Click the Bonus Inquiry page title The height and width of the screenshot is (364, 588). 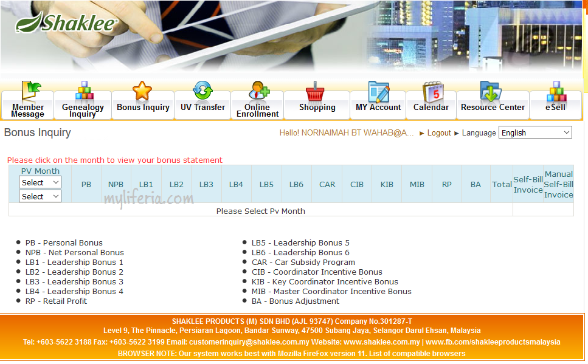pos(37,132)
